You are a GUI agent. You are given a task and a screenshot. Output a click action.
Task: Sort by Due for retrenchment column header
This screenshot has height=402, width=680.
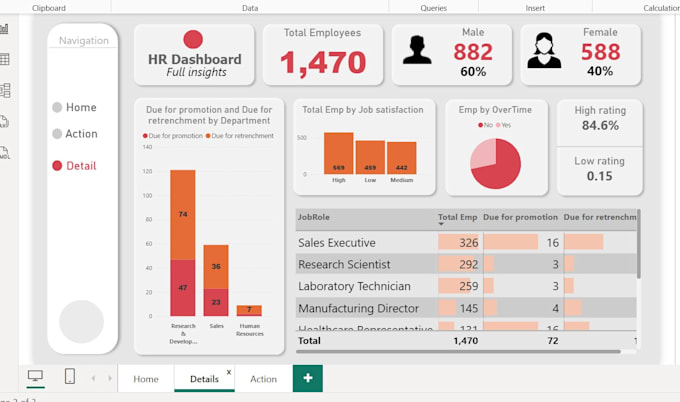tap(600, 217)
